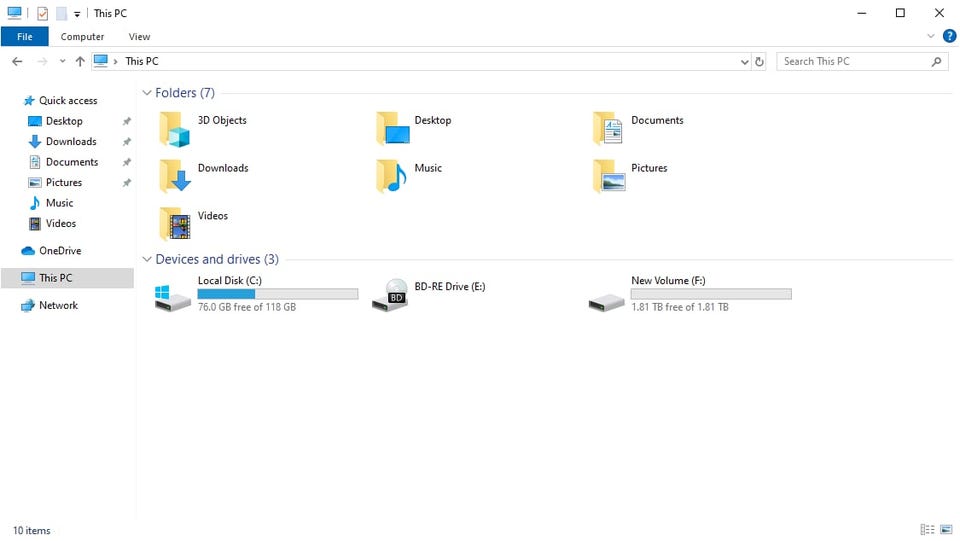This screenshot has width=960, height=541.
Task: Expand the ribbon with the chevron
Action: [931, 36]
